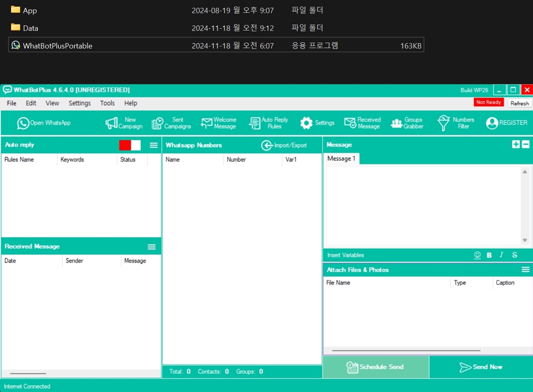Click the Contacts count in status bar
Image resolution: width=533 pixels, height=392 pixels.
(x=213, y=371)
